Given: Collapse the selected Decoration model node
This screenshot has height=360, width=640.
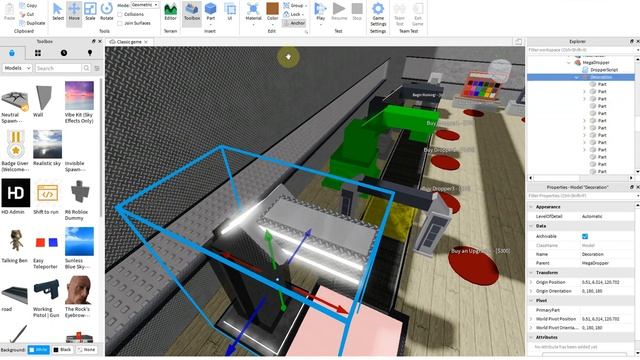Looking at the screenshot, I should (576, 77).
